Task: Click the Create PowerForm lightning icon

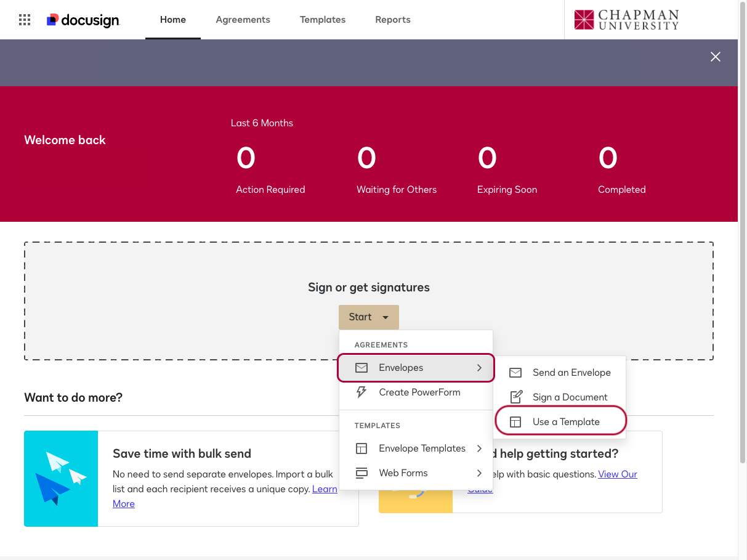Action: [x=361, y=392]
